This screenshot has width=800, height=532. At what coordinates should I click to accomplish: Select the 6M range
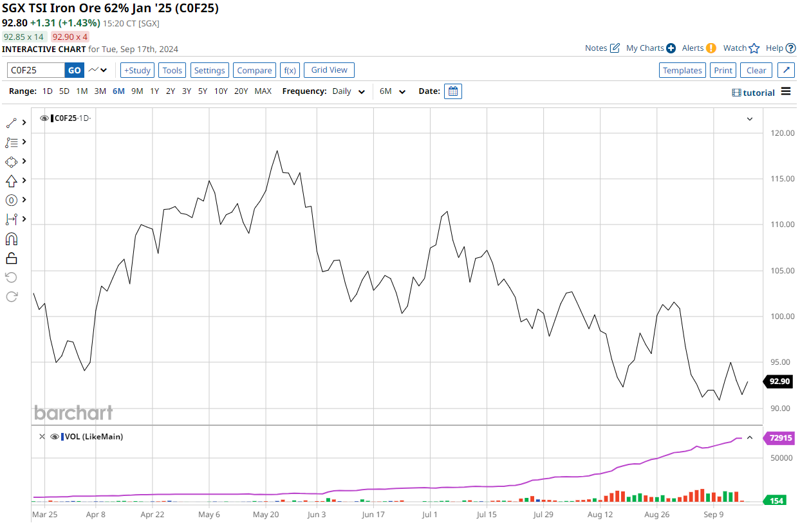click(x=118, y=91)
